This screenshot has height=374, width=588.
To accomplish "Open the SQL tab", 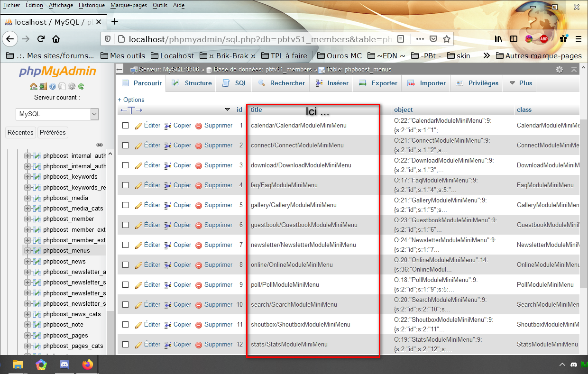I will coord(235,83).
